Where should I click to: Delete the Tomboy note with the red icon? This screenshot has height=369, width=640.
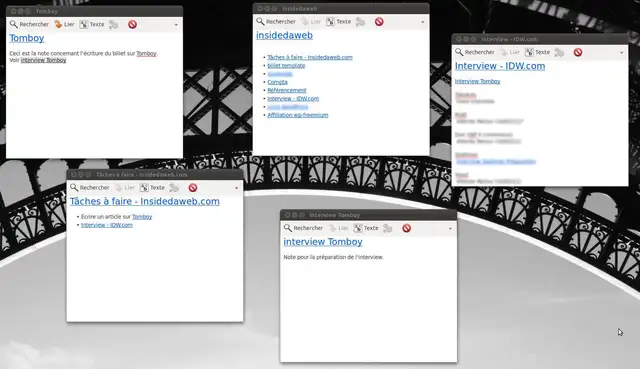(x=132, y=24)
